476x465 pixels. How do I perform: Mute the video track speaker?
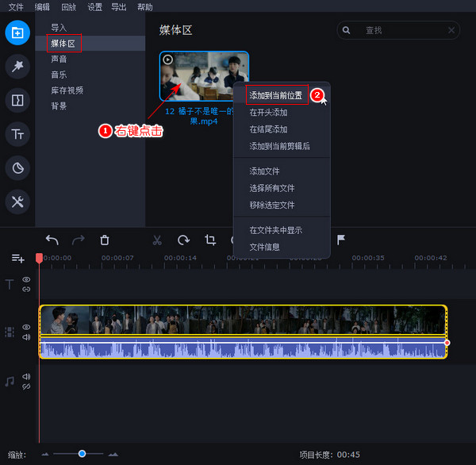[x=26, y=337]
